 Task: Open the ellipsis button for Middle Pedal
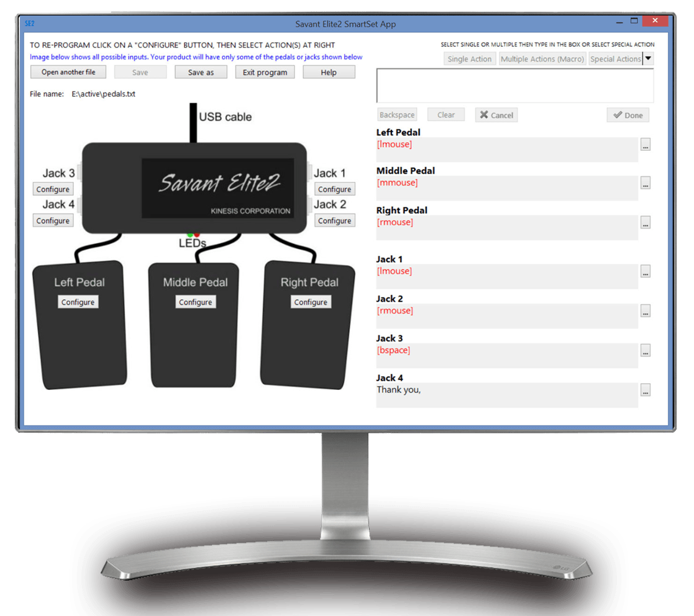pos(646,183)
